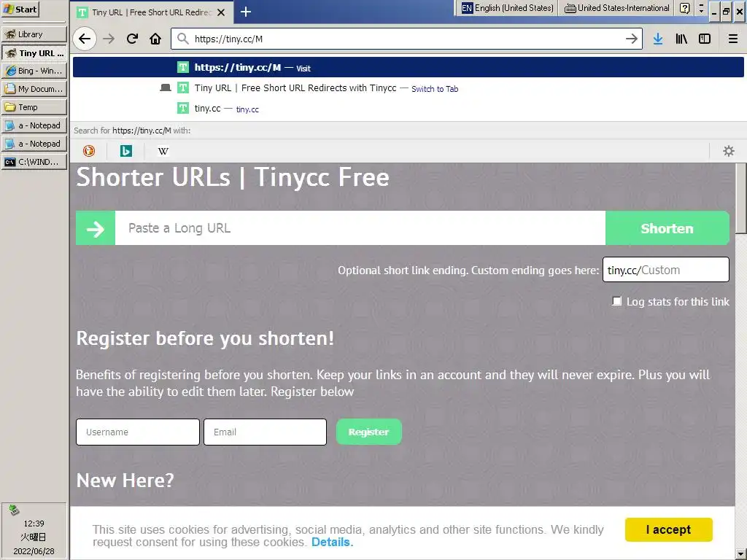Screen dimensions: 747x560
Task: Open the browser Library icon
Action: pyautogui.click(x=681, y=39)
